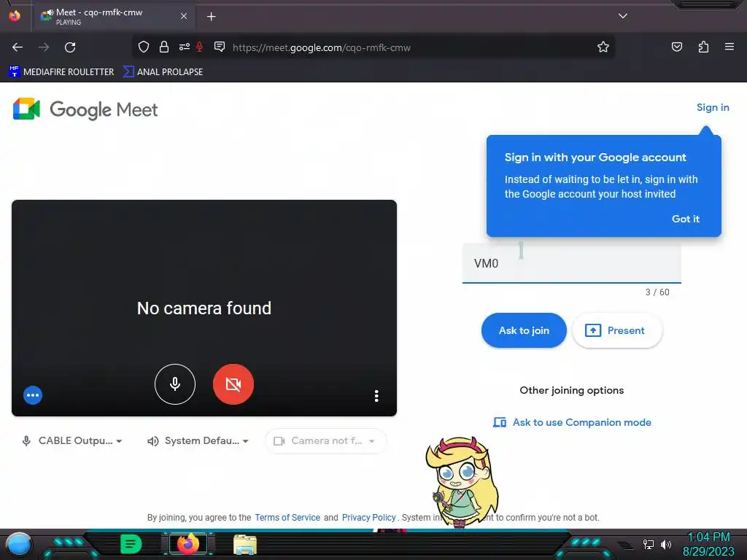Focus the name field containing VM0
The image size is (747, 560).
572,263
